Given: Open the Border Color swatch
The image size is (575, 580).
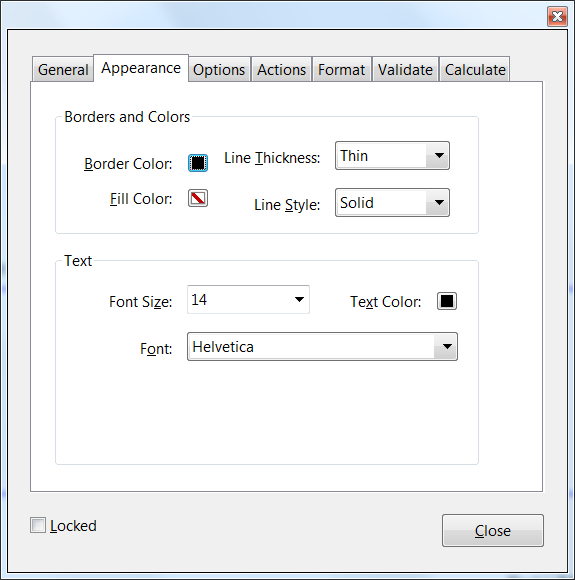Looking at the screenshot, I should click(x=198, y=163).
